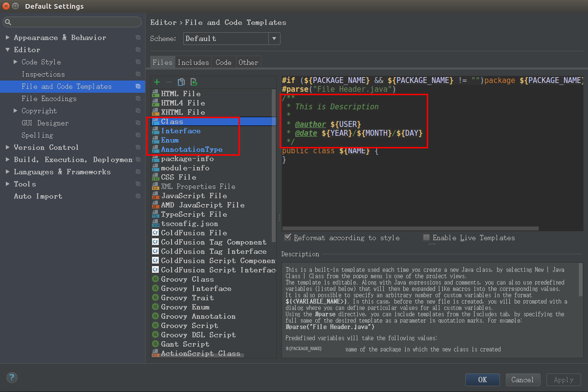Select the Interface template
The width and height of the screenshot is (588, 392).
181,131
